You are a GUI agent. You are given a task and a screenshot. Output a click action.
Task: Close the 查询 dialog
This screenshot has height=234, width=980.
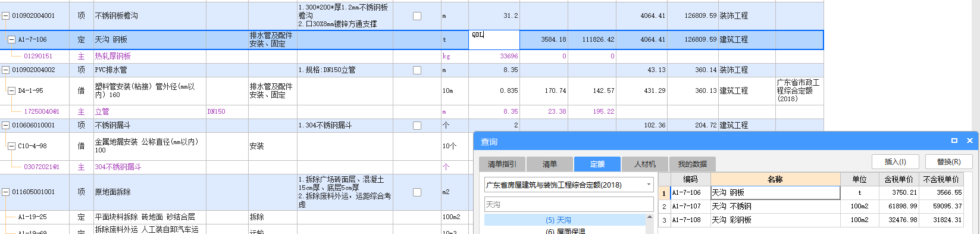coord(970,141)
